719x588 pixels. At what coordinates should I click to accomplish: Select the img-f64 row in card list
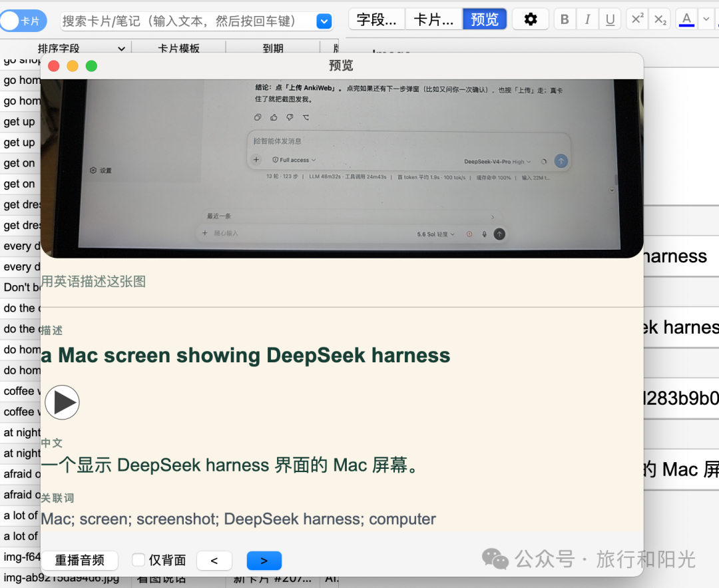coord(21,557)
